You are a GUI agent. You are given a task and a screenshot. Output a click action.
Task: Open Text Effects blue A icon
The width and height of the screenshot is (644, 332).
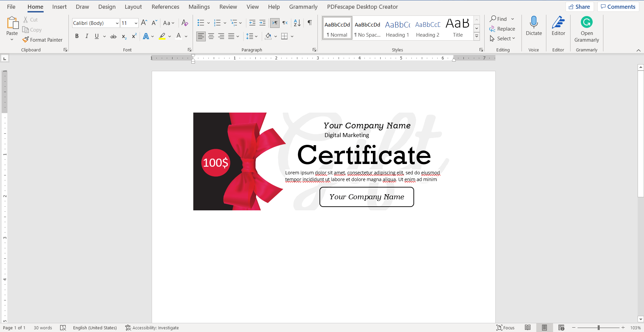(146, 36)
